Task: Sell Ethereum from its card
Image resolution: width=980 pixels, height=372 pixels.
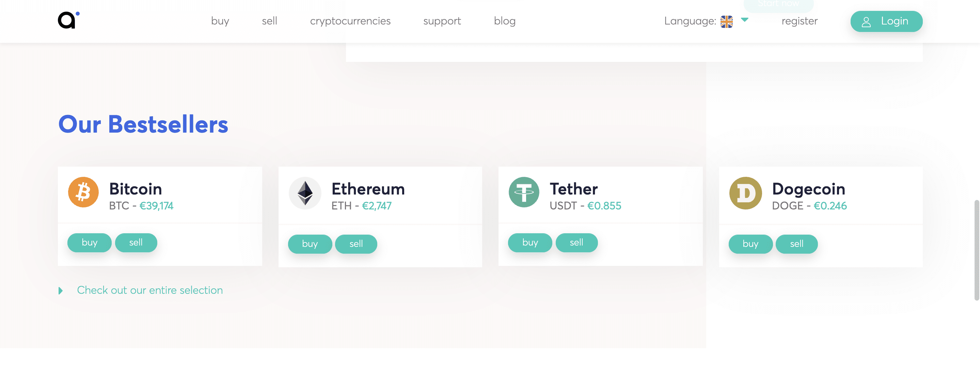Action: (x=356, y=244)
